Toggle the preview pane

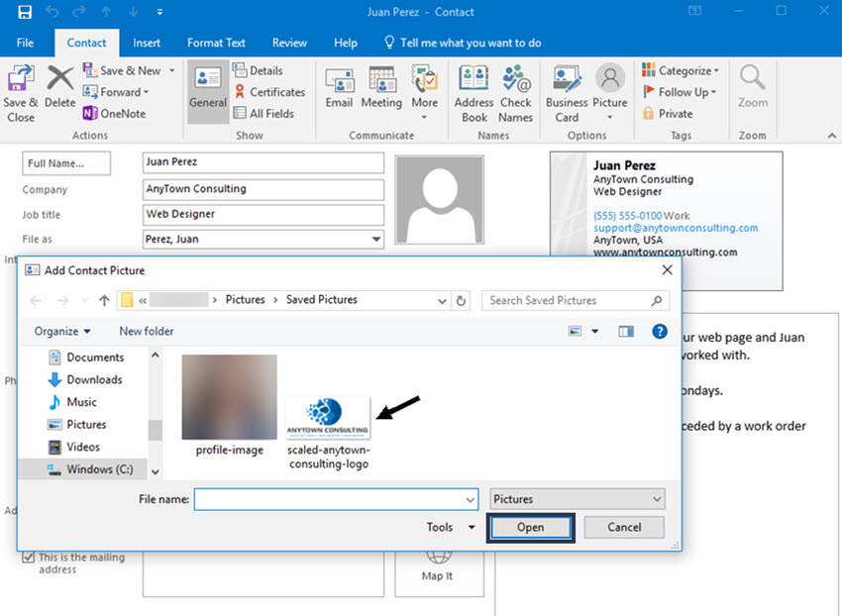tap(626, 332)
